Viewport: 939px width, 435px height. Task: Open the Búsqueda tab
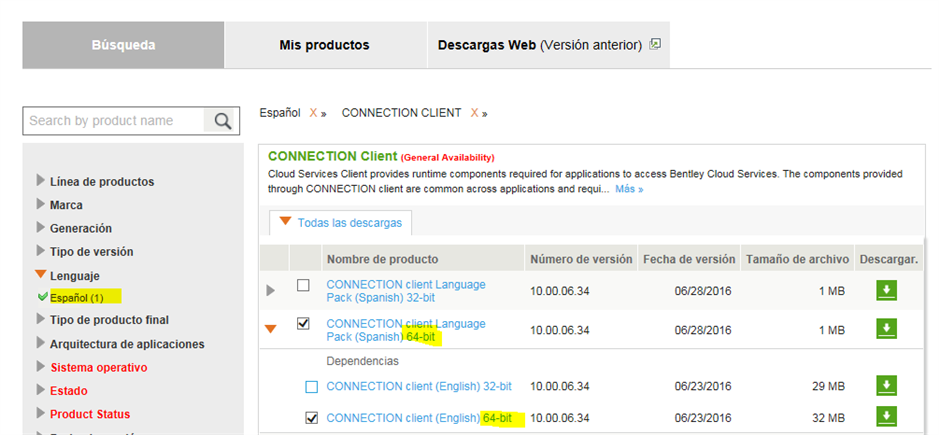123,45
